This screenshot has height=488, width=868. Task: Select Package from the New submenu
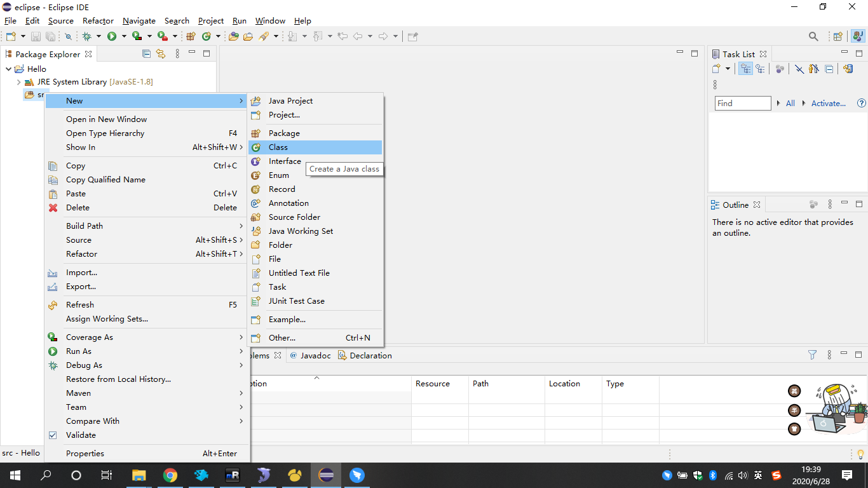pyautogui.click(x=315, y=133)
